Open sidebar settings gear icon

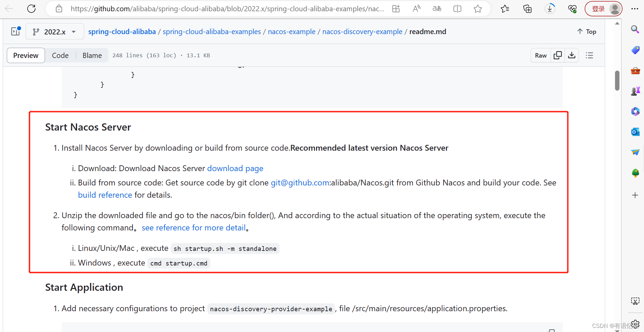point(635,324)
